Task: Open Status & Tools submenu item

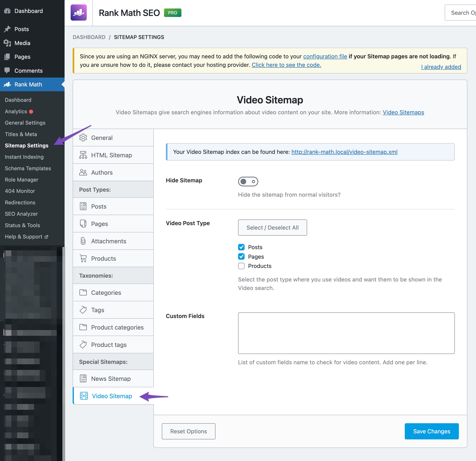Action: [x=22, y=225]
